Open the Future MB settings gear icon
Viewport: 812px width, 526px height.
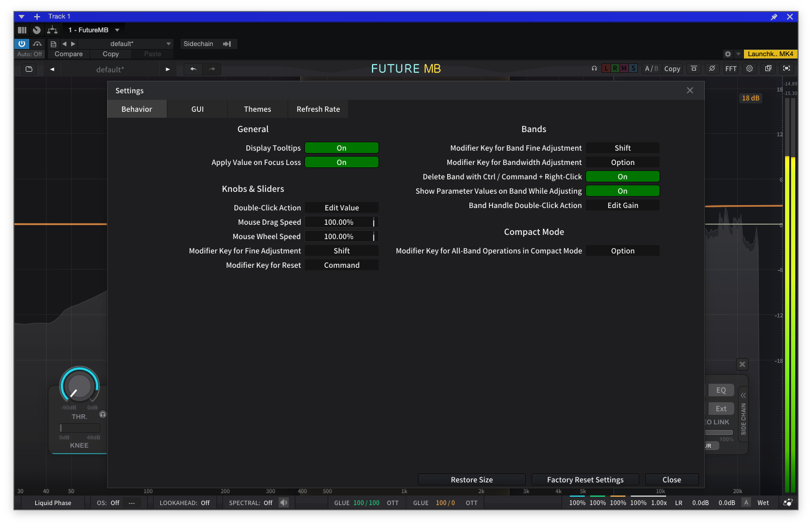tap(749, 69)
